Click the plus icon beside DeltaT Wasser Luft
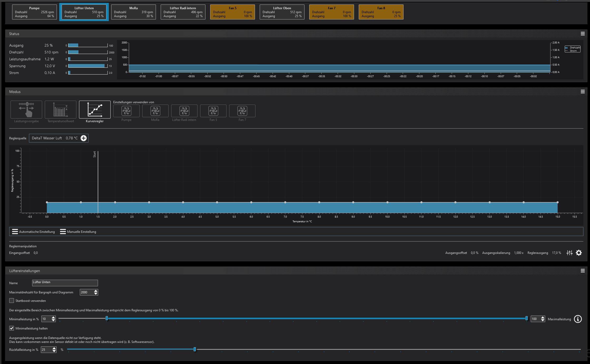Viewport: 590px width, 364px height. pyautogui.click(x=83, y=138)
